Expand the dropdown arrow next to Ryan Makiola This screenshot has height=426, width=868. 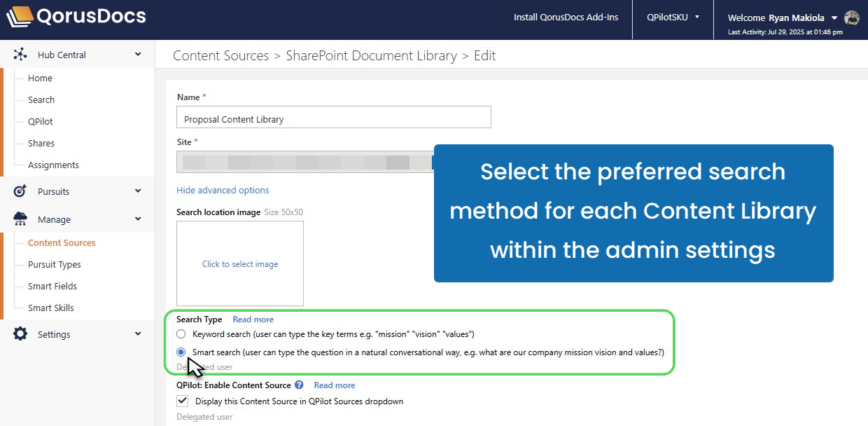(x=833, y=18)
